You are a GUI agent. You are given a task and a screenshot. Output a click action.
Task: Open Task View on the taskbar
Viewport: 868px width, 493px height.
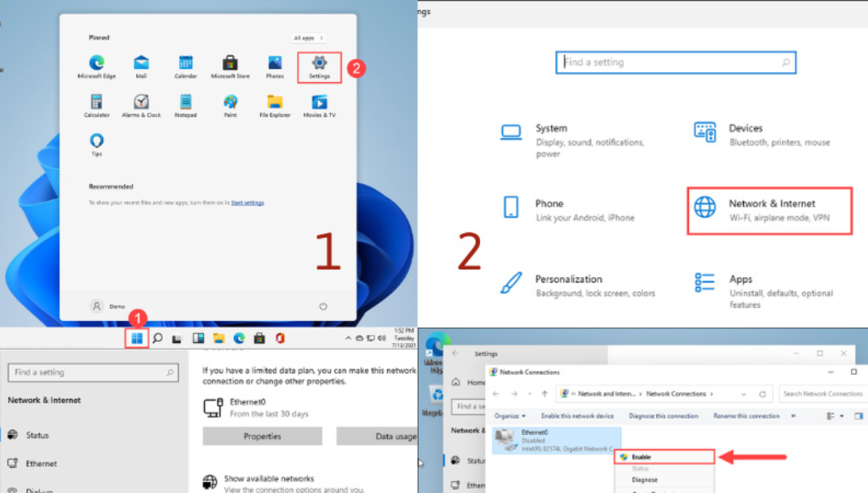click(x=177, y=339)
